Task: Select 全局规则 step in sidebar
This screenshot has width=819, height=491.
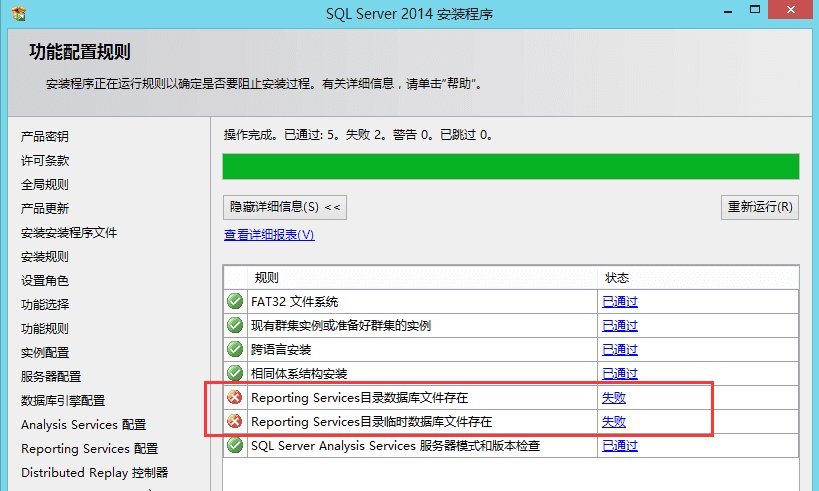Action: pyautogui.click(x=45, y=184)
